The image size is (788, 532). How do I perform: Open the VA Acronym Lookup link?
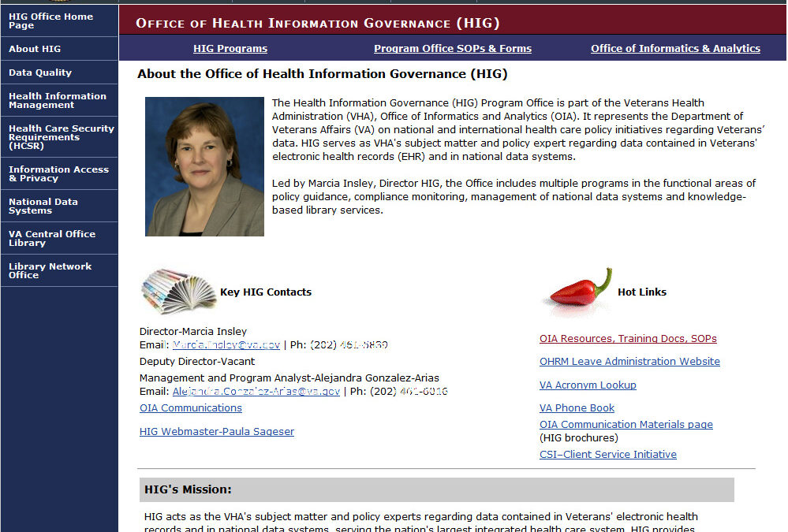click(588, 385)
